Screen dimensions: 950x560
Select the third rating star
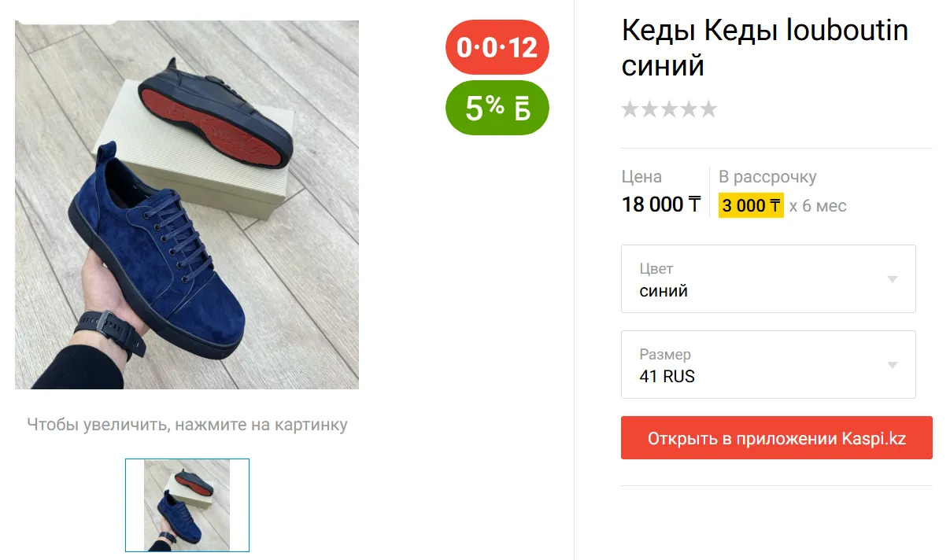click(x=669, y=109)
